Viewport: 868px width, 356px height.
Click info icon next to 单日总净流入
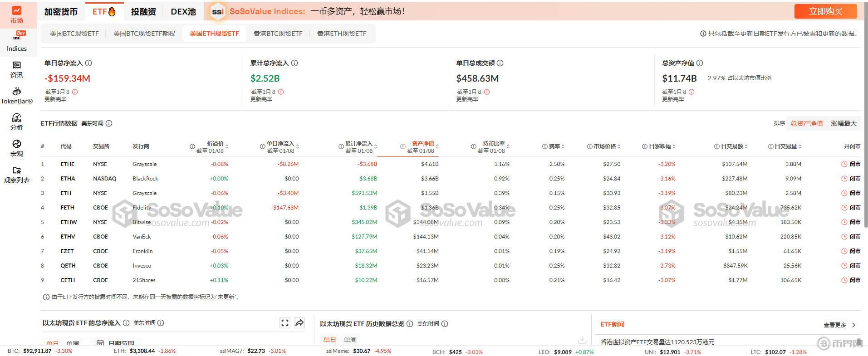pyautogui.click(x=89, y=63)
